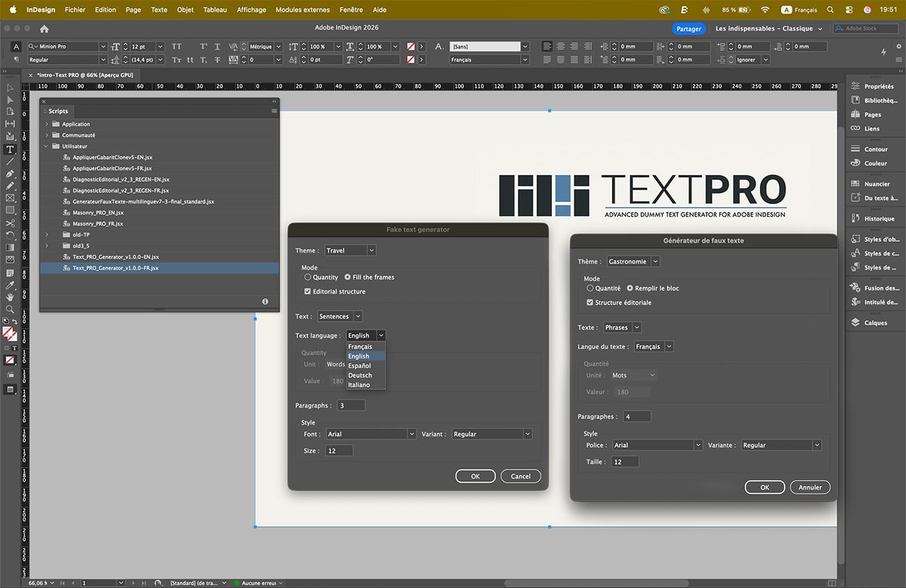Click the Partager button
Viewport: 906px width, 588px height.
tap(689, 29)
